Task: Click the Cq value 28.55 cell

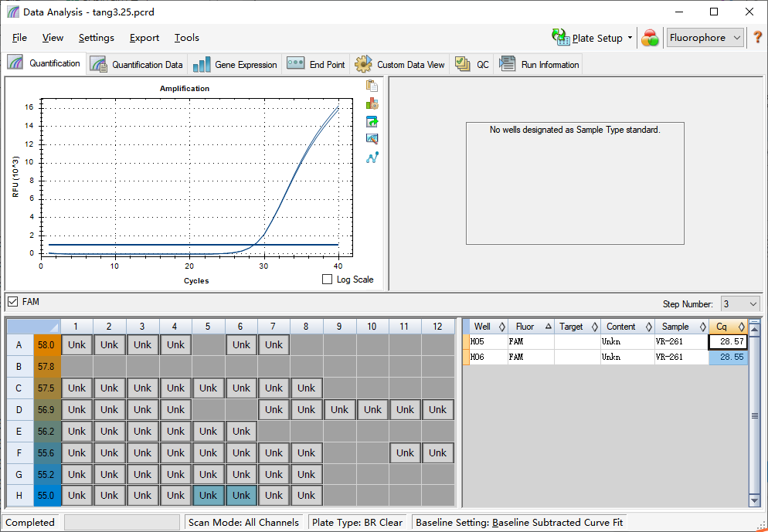Action: 728,357
